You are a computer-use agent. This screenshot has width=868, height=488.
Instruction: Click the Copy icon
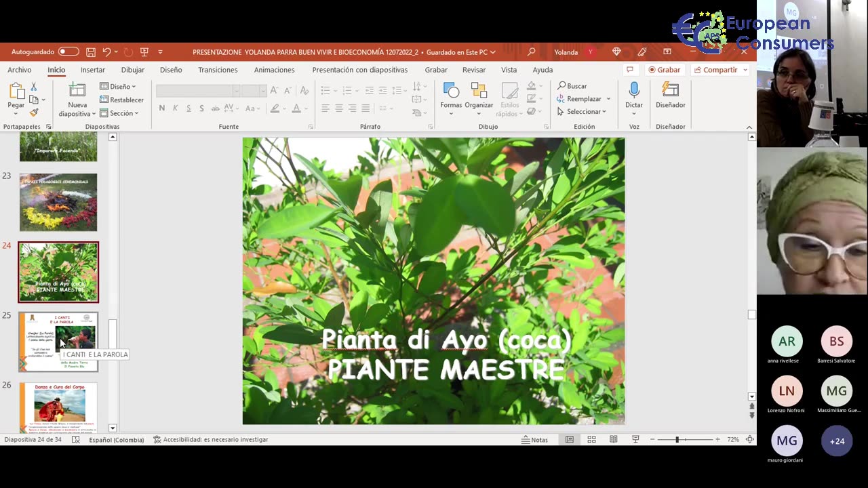(34, 100)
